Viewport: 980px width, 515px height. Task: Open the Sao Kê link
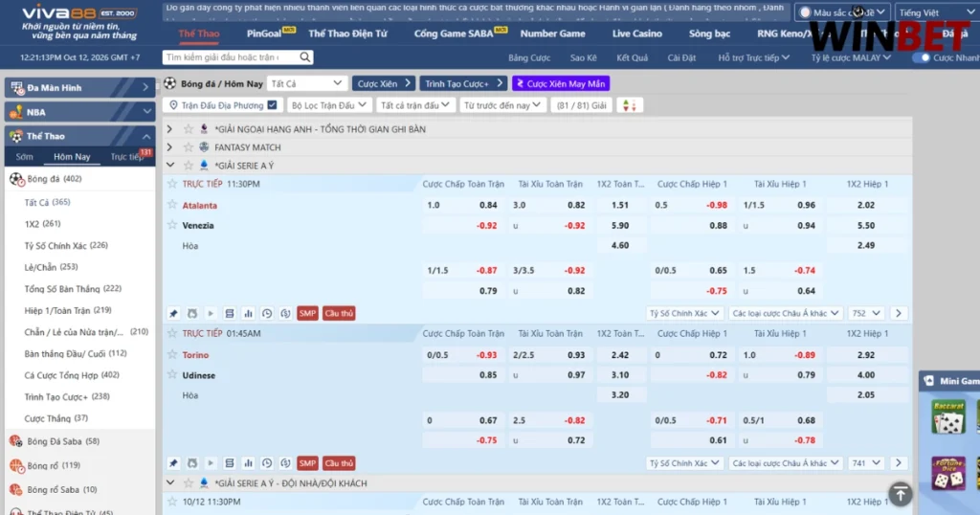(583, 57)
